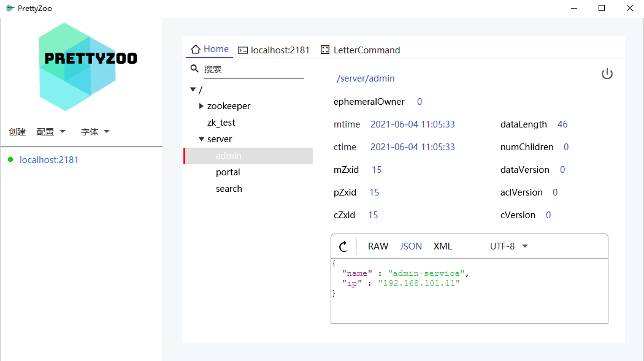This screenshot has height=361, width=644.
Task: Click the power disconnect icon
Action: click(x=607, y=74)
